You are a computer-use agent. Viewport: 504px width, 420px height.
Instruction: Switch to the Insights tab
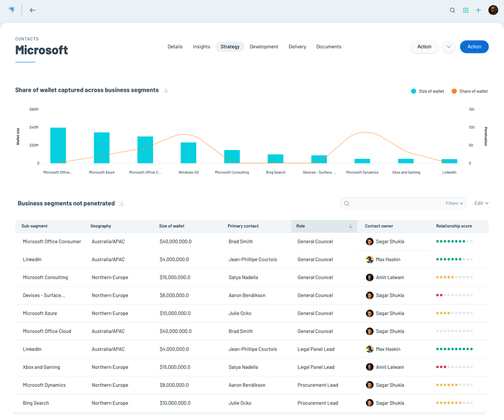click(x=202, y=47)
